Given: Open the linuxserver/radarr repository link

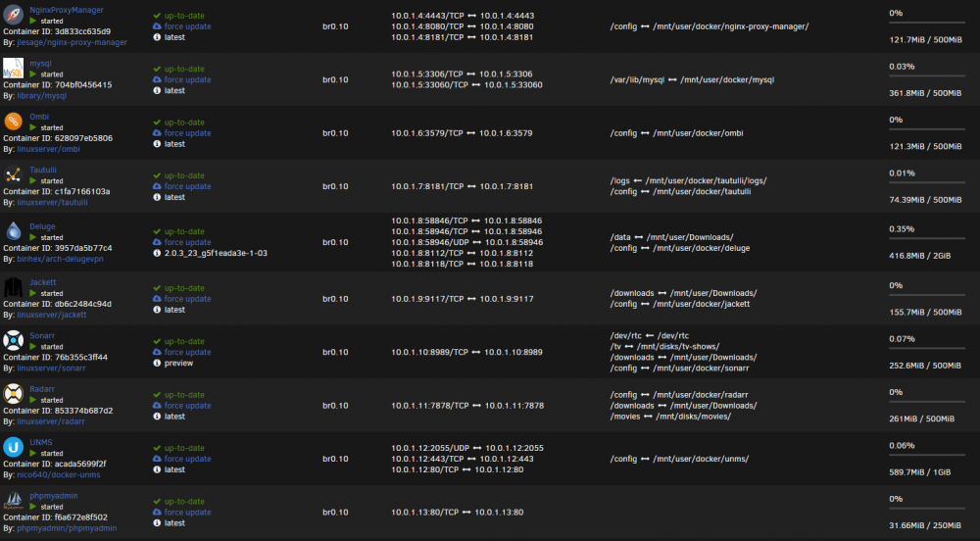Looking at the screenshot, I should pyautogui.click(x=51, y=421).
